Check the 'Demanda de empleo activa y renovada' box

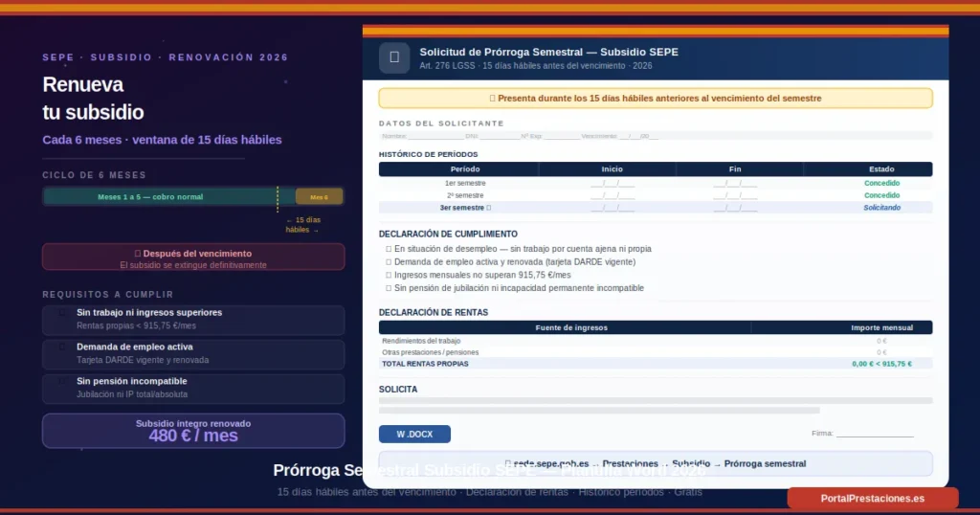pos(389,262)
